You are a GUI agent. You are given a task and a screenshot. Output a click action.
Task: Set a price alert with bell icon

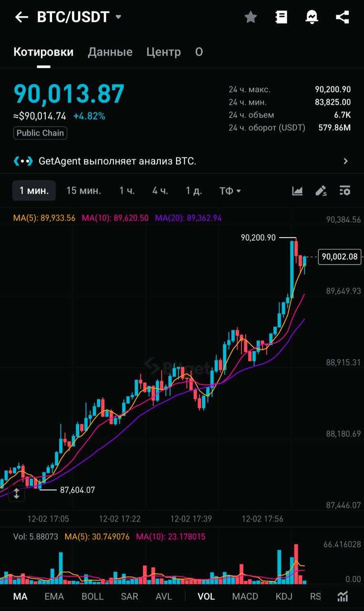point(312,18)
